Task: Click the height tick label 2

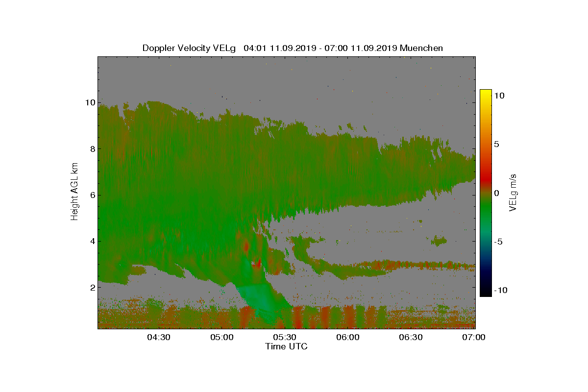Action: [x=92, y=287]
